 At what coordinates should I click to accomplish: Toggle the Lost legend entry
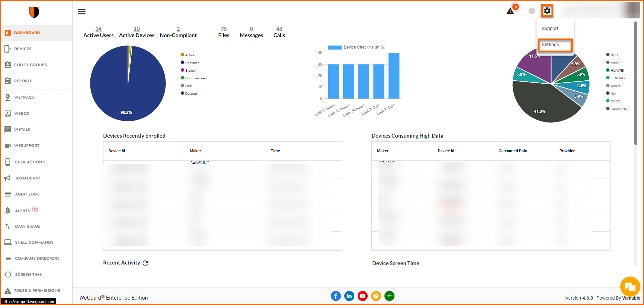coord(187,86)
